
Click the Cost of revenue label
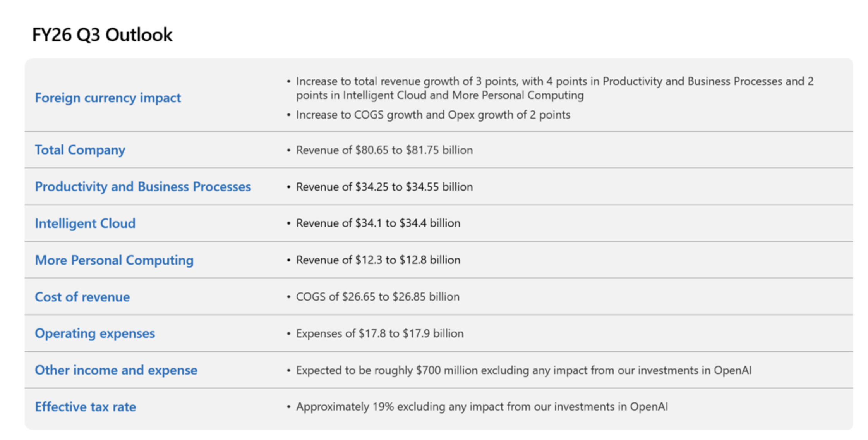click(x=82, y=297)
